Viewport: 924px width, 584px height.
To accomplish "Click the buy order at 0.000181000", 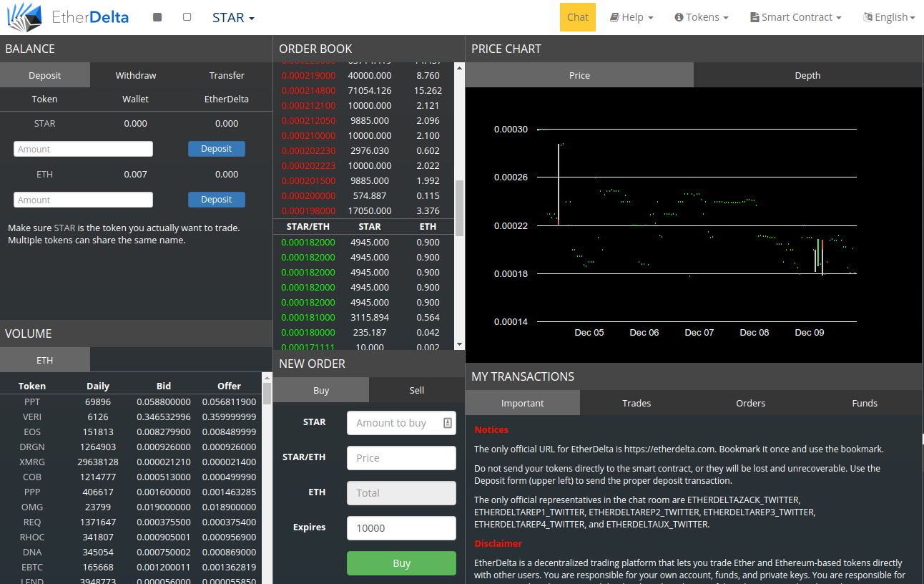I will pos(363,318).
